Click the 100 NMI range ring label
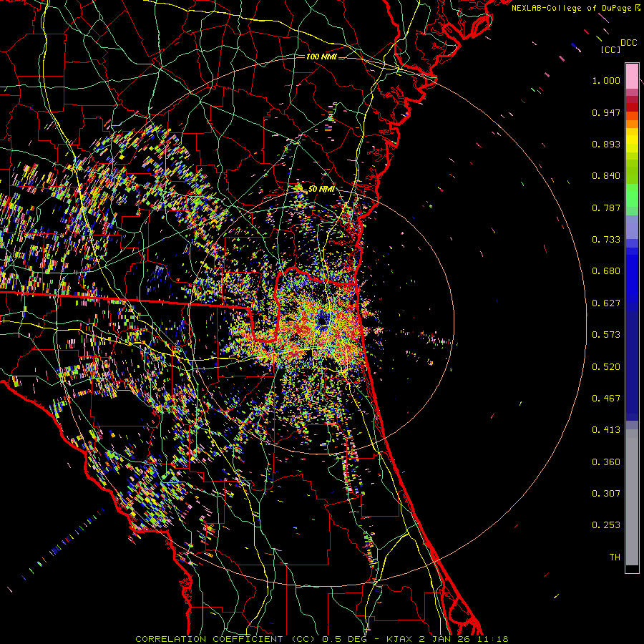Screen dimensions: 644x644 (321, 57)
